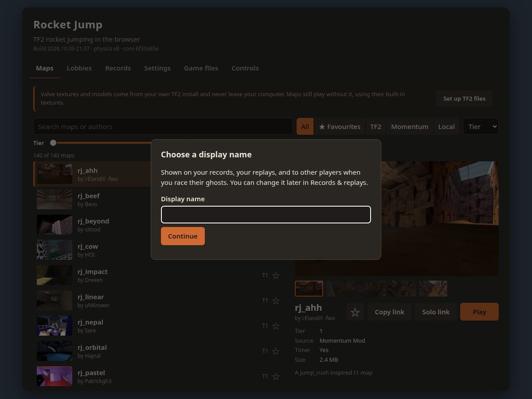532x399 pixels.
Task: Click the Search maps or authors box
Action: (163, 126)
